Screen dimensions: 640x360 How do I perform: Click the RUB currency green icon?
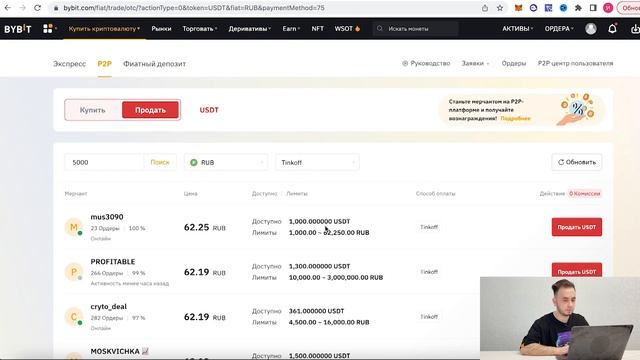[194, 162]
